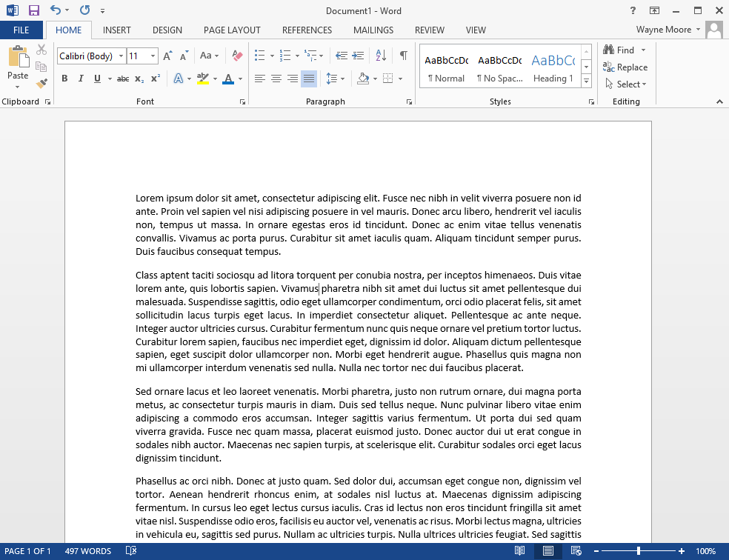Toggle Italic formatting
This screenshot has width=729, height=560.
[80, 79]
